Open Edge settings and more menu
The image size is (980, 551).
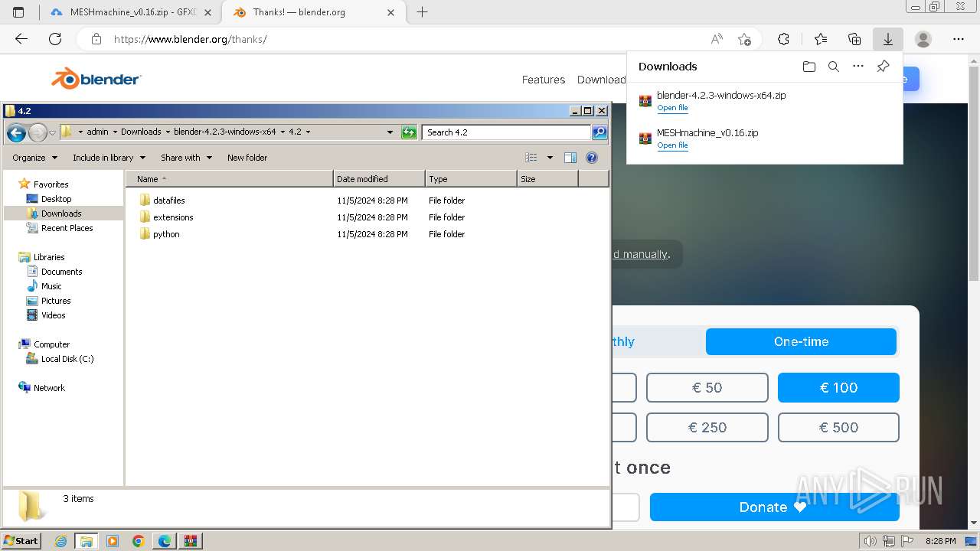(959, 39)
